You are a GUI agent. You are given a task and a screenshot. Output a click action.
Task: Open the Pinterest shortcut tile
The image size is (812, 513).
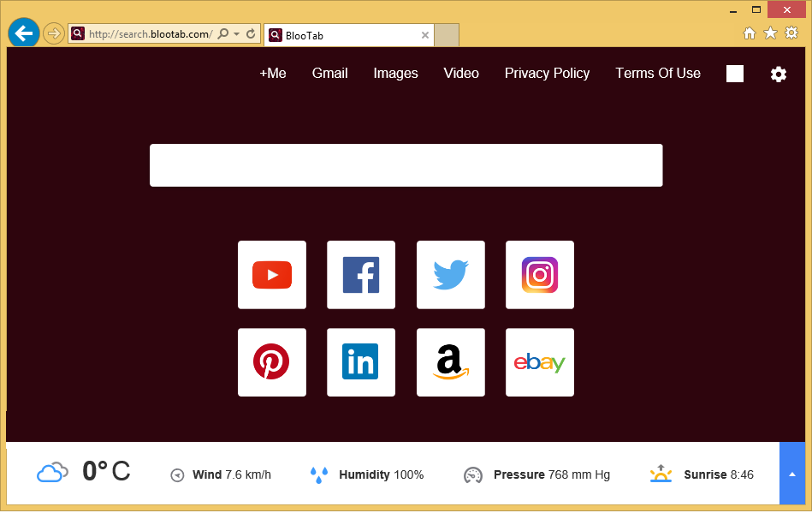(271, 362)
